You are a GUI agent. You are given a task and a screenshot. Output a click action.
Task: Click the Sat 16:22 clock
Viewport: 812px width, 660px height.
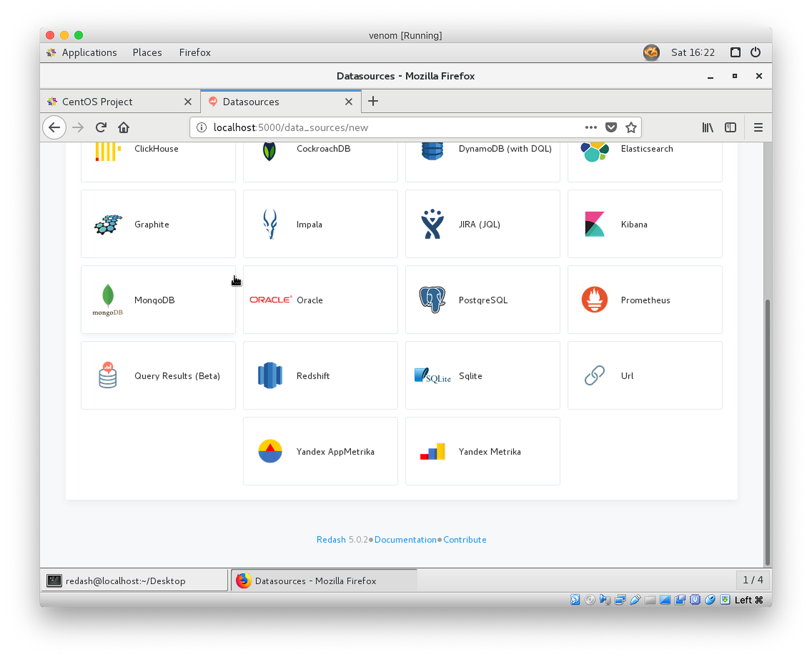(x=693, y=52)
